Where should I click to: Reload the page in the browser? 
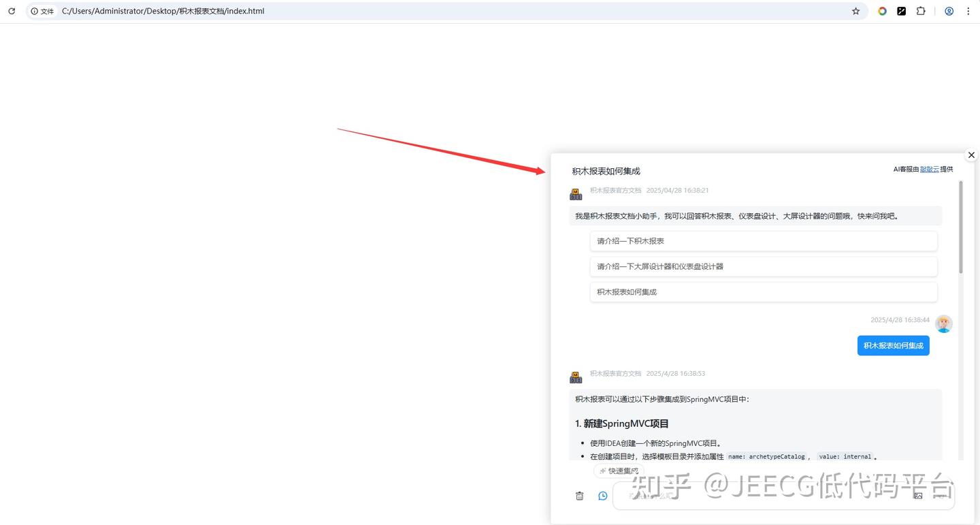12,11
